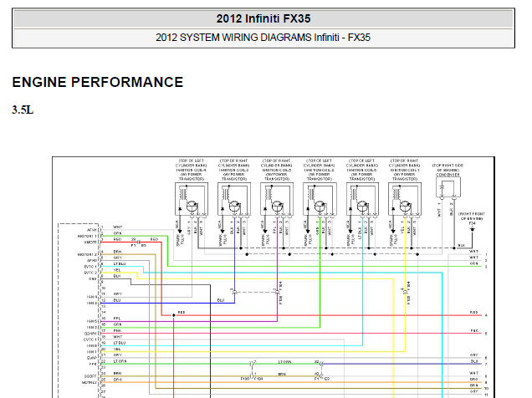
Task: Click the pin 6 "LT BLU" wire label
Action: point(120,263)
